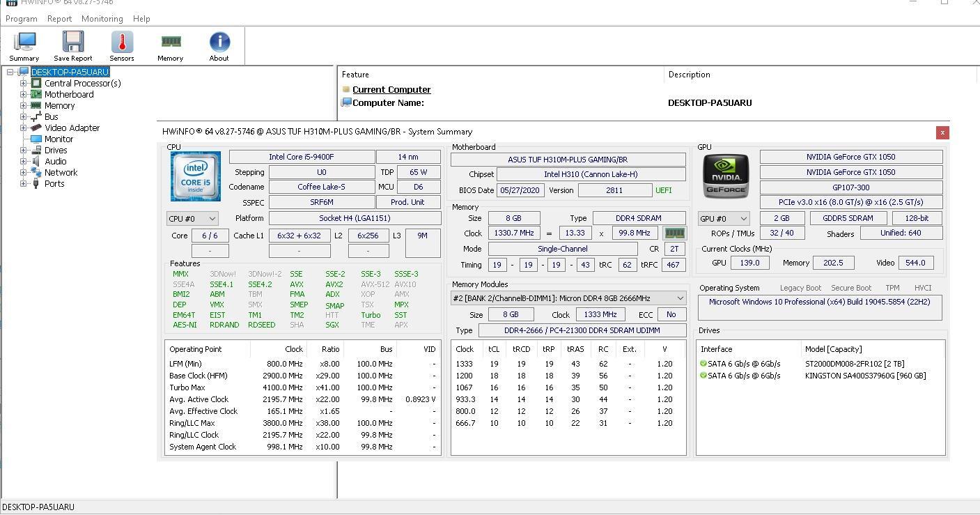Click the DESKTOP-PA5UARU description value
This screenshot has height=515, width=980.
pos(710,102)
